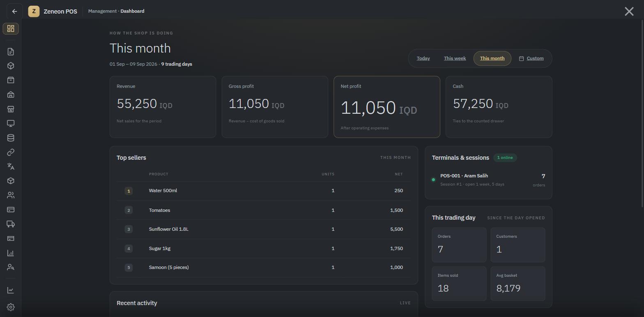Open the person search icon in sidebar
Image resolution: width=644 pixels, height=317 pixels.
point(11,267)
